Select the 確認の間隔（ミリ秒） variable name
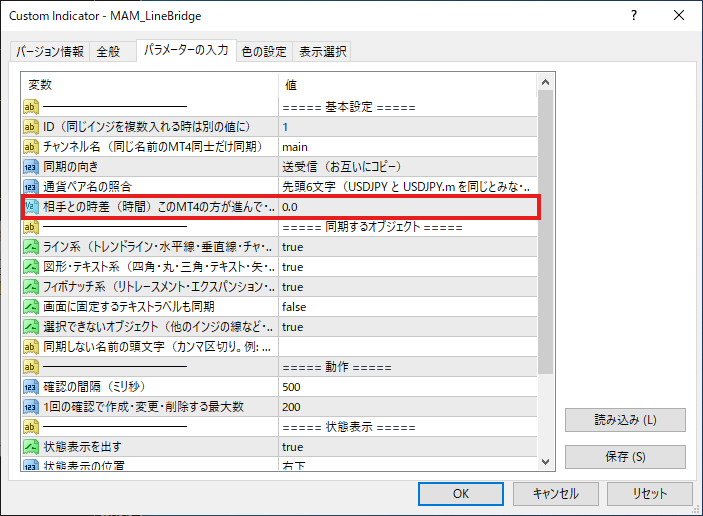The image size is (703, 516). [94, 386]
